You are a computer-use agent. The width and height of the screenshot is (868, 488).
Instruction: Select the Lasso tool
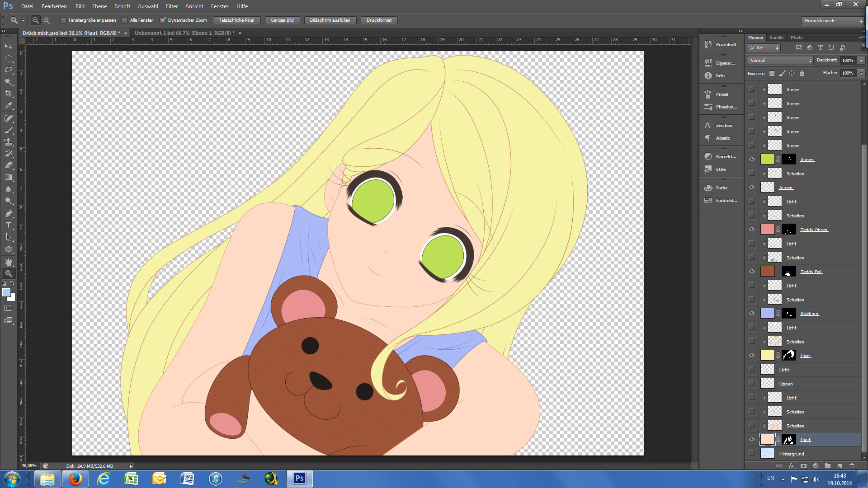point(9,70)
